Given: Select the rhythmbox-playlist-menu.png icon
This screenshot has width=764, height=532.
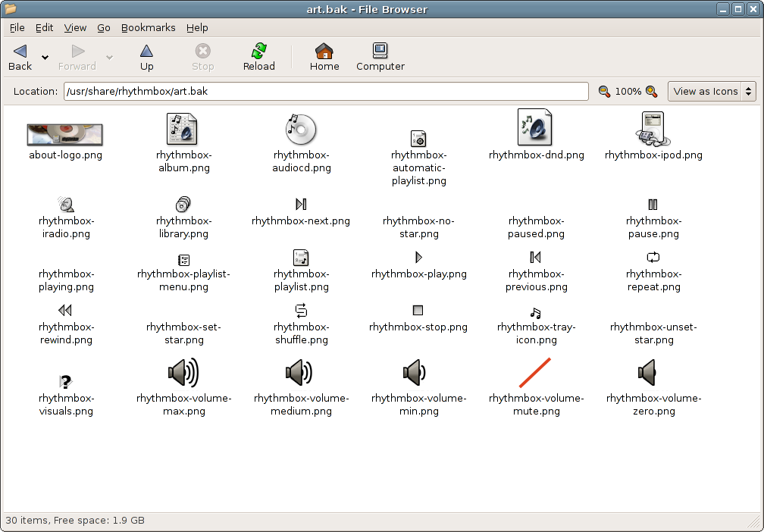Looking at the screenshot, I should (x=183, y=260).
